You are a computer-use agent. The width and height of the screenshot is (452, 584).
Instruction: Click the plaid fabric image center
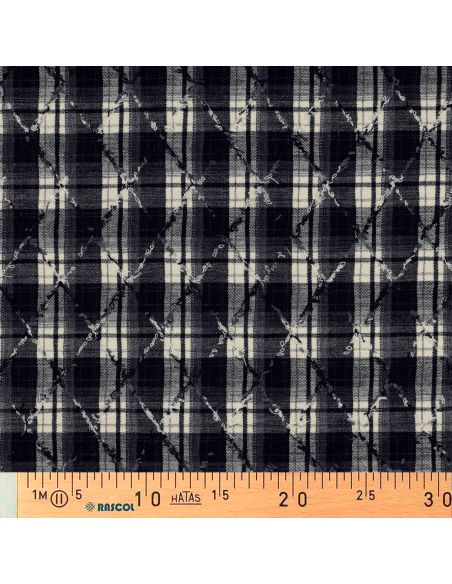pyautogui.click(x=226, y=269)
